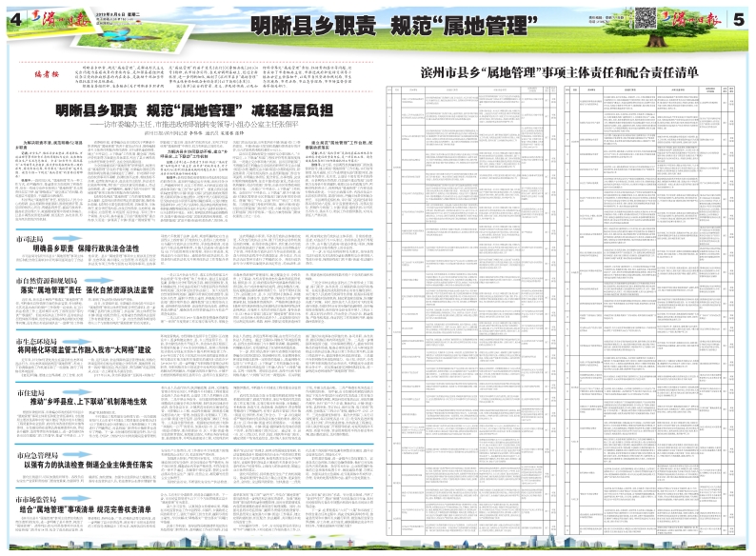Click the 市应急管理局 section label
Image resolution: width=756 pixels, height=556 pixels.
37,455
